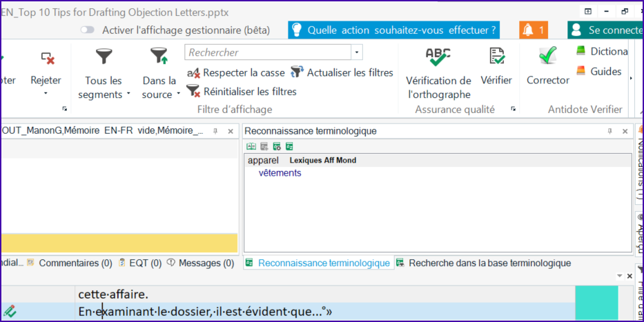Switch to Recherche dans la base terminologique tab
This screenshot has width=644, height=322.
coord(484,263)
